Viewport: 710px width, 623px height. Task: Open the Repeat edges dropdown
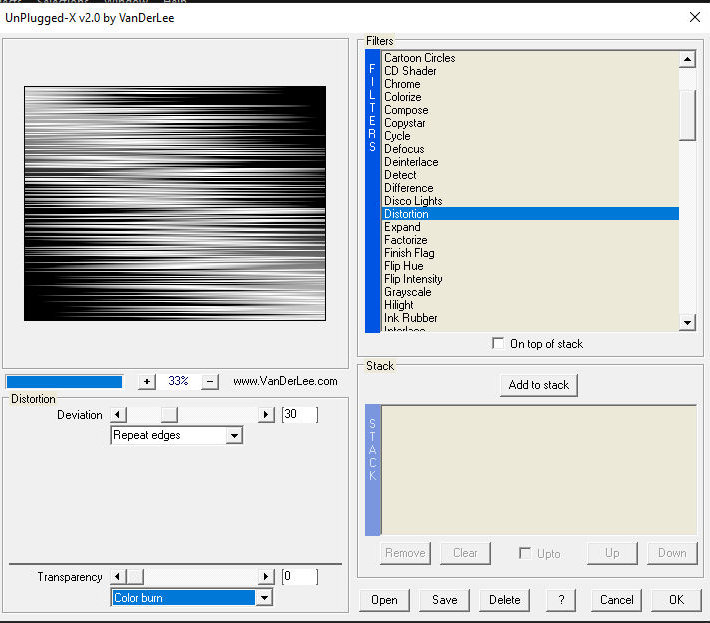234,436
